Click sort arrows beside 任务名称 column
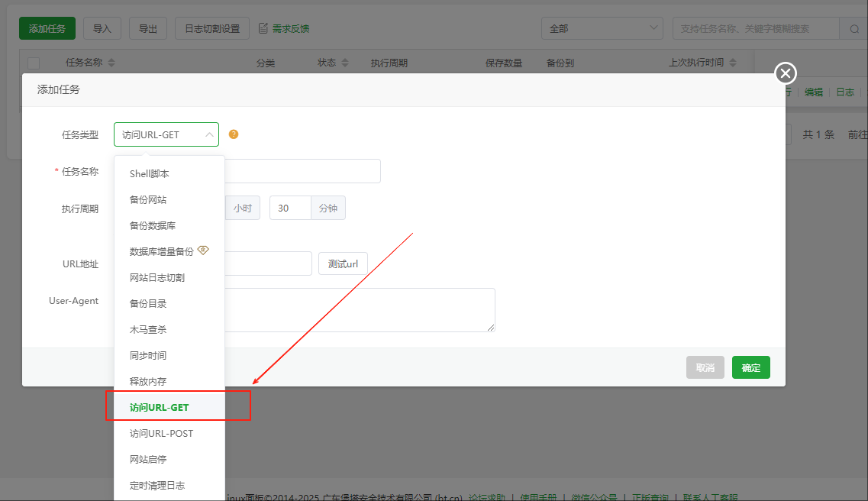This screenshot has width=868, height=501. pos(111,63)
